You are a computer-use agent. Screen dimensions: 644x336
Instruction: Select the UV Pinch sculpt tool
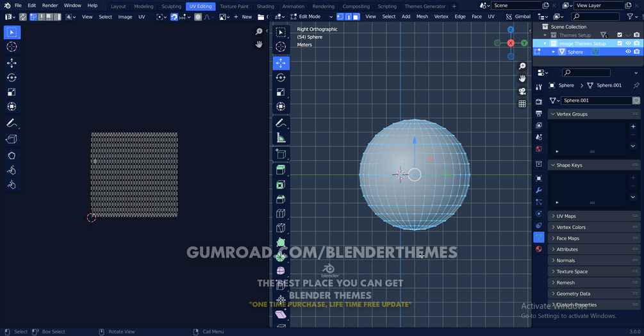point(12,185)
